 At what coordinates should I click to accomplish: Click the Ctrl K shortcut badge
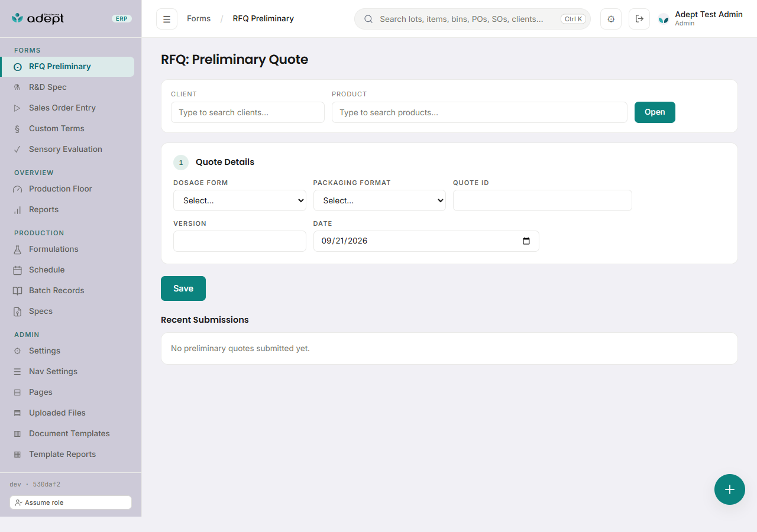[x=574, y=19]
